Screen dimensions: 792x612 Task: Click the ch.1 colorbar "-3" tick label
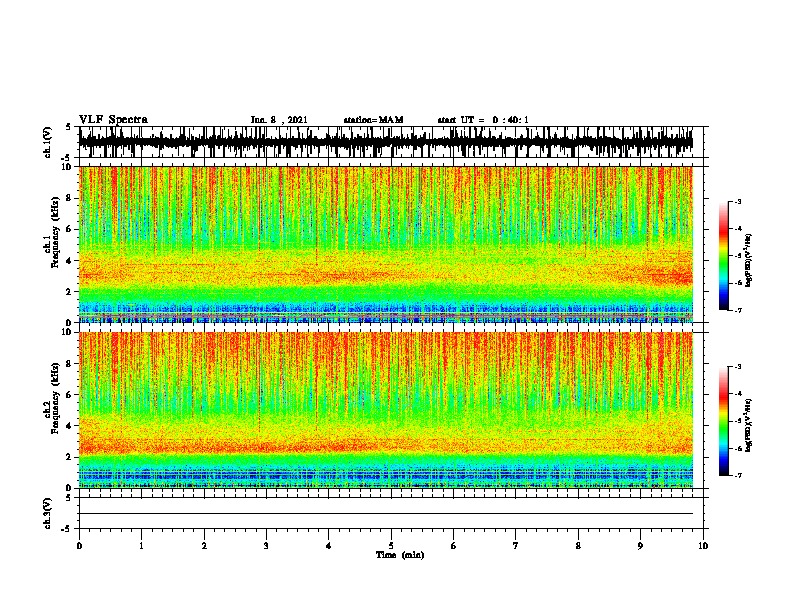point(738,201)
